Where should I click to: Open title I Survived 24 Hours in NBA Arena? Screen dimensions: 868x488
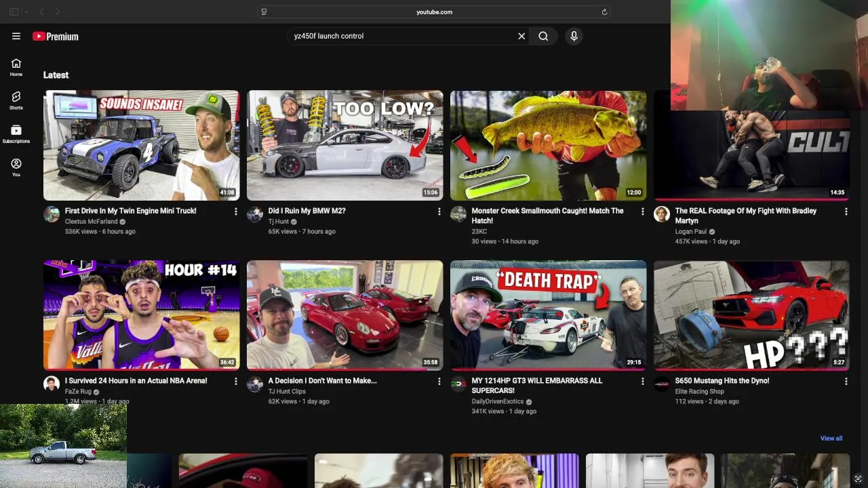136,381
